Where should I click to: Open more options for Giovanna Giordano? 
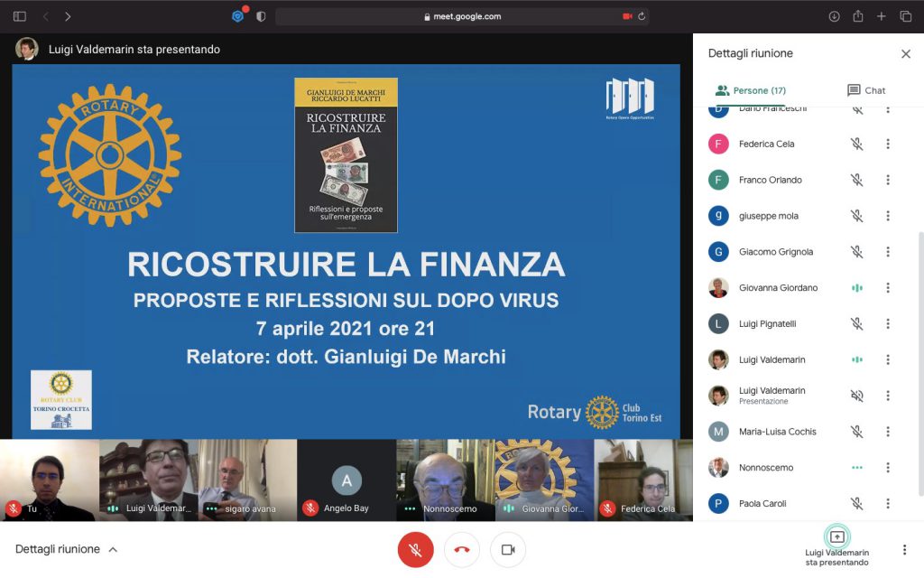tap(888, 288)
